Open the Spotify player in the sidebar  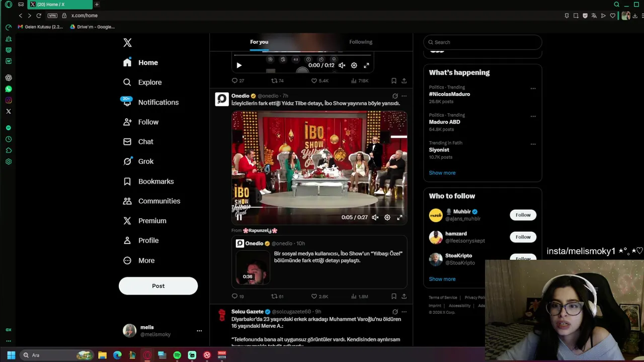[x=9, y=128]
